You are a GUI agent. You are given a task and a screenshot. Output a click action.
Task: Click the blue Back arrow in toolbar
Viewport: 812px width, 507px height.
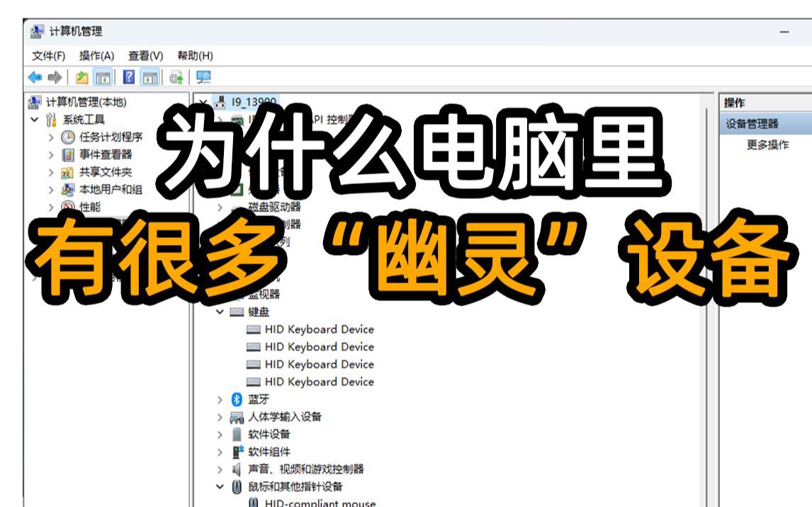(x=35, y=77)
